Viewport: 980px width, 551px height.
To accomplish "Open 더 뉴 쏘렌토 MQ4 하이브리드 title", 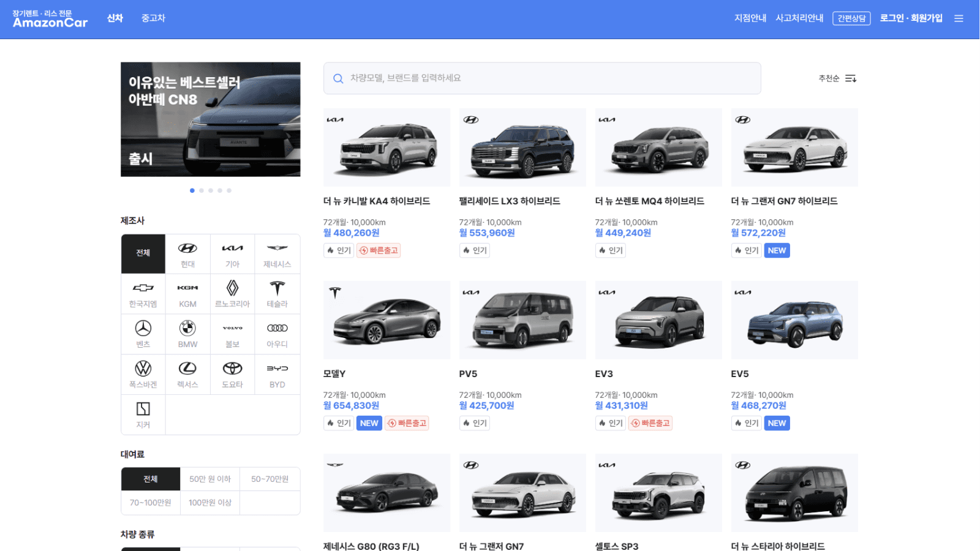I will [650, 201].
